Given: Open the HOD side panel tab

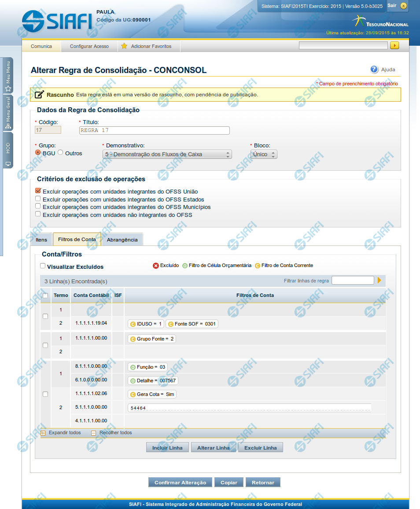Looking at the screenshot, I should [8, 150].
